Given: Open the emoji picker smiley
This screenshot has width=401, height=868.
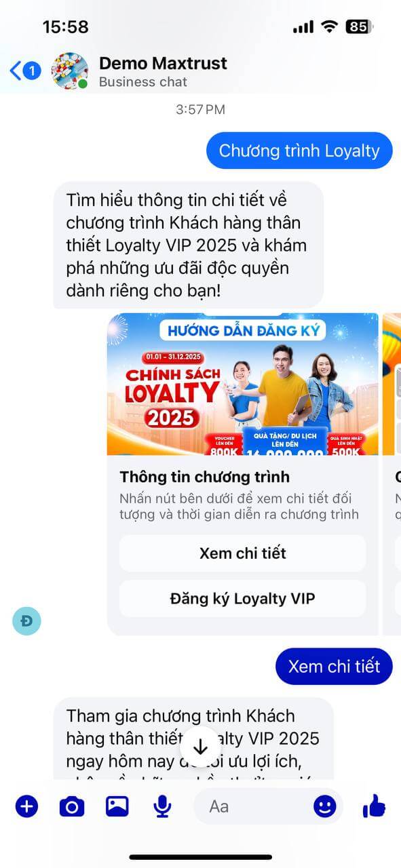Looking at the screenshot, I should coord(325,806).
